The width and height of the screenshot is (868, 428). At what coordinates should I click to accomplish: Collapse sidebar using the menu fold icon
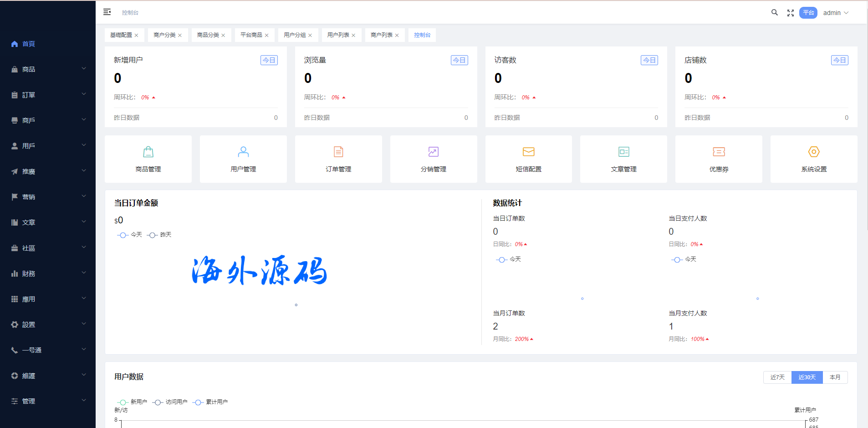click(x=107, y=12)
